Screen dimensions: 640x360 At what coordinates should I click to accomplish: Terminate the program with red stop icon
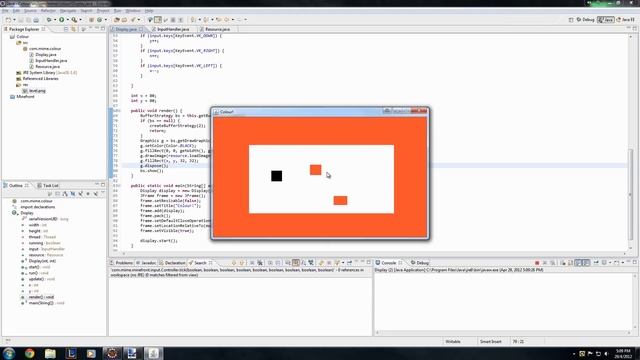click(x=537, y=263)
